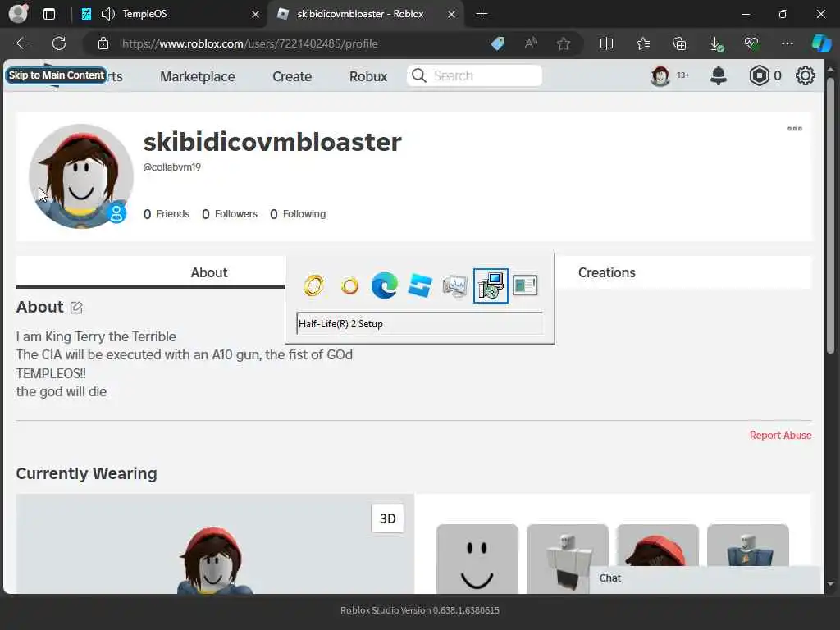
Task: Open Browser essentials heart icon
Action: pyautogui.click(x=751, y=43)
